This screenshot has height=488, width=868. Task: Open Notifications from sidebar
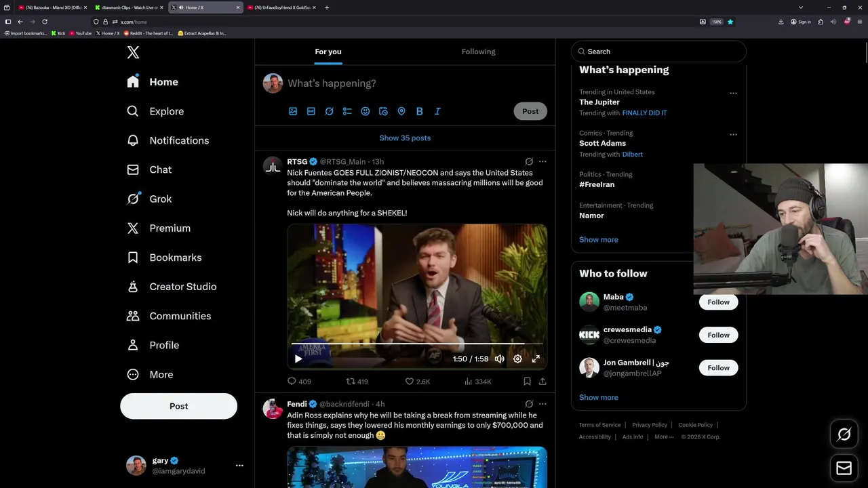[167, 140]
